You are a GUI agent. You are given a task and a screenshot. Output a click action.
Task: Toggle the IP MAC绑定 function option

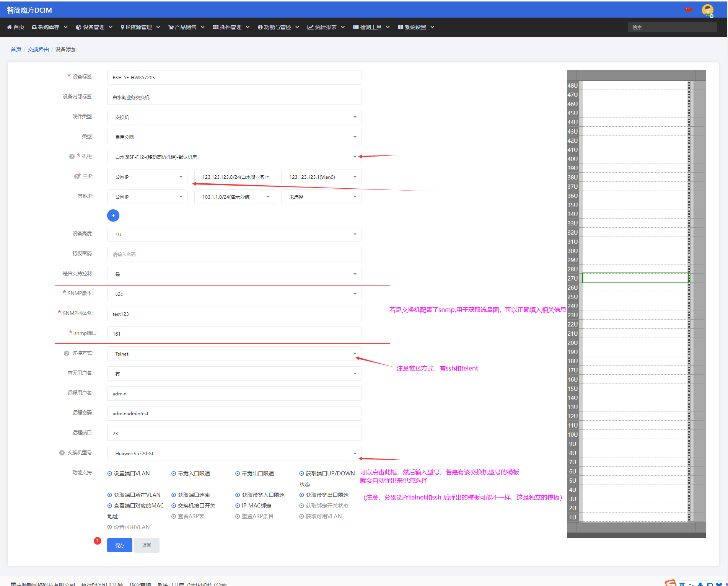pos(253,506)
